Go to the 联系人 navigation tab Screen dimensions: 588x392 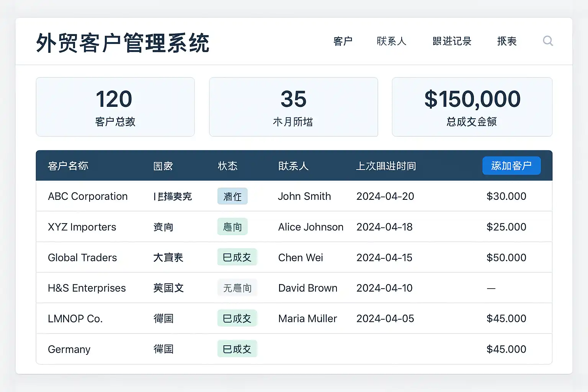pyautogui.click(x=391, y=41)
